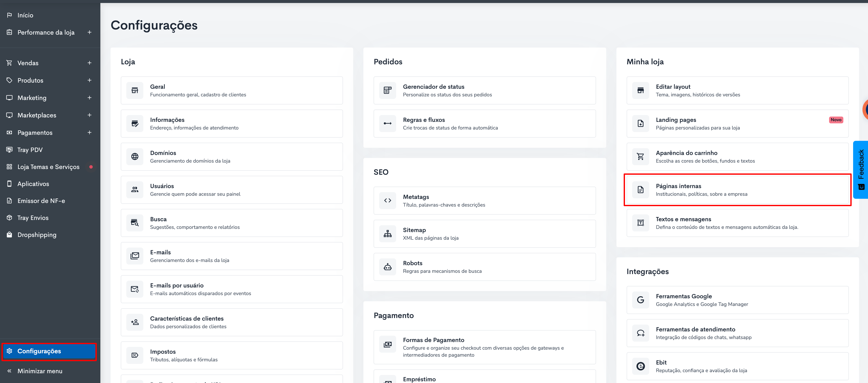Go to Emissor de NF-e
868x383 pixels.
point(41,201)
